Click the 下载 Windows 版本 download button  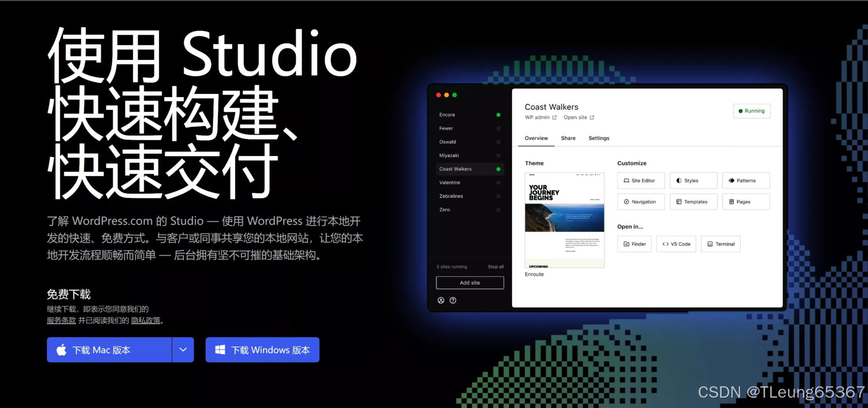[x=262, y=350]
